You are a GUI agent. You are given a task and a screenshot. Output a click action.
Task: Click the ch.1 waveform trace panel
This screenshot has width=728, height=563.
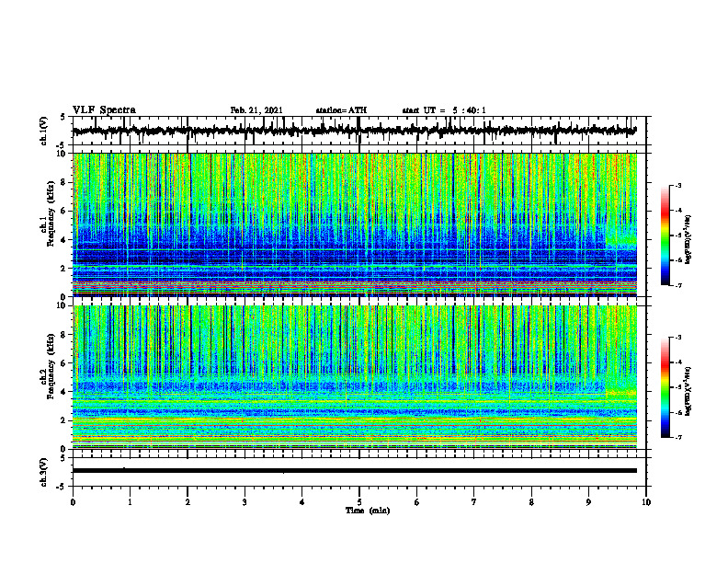tap(359, 131)
